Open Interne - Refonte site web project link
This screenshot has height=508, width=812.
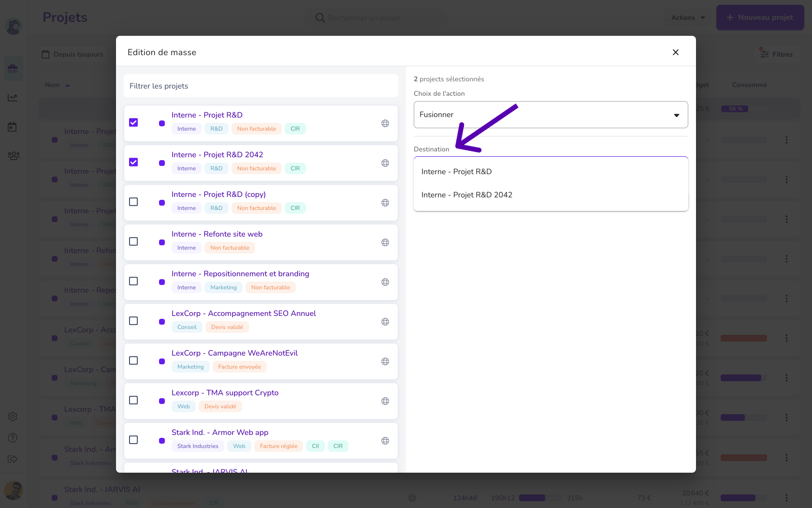click(x=217, y=234)
